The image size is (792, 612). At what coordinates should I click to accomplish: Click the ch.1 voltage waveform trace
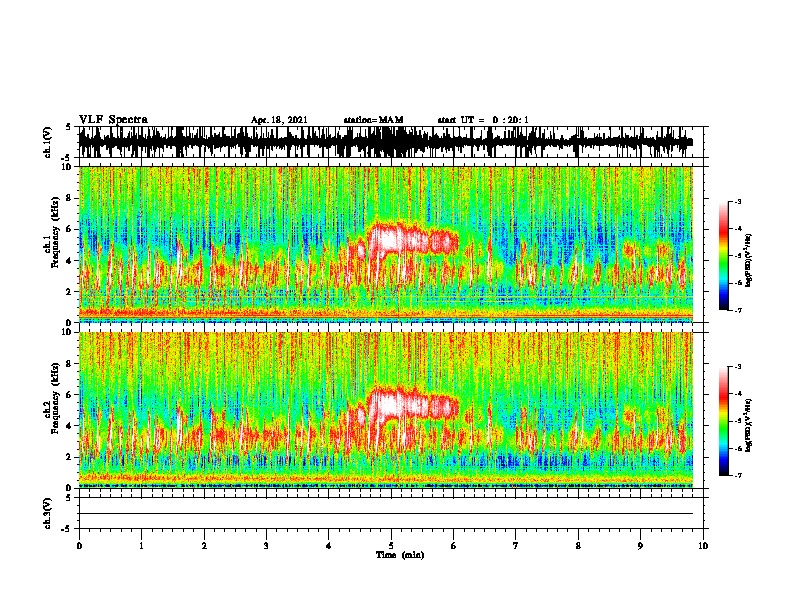click(x=386, y=142)
